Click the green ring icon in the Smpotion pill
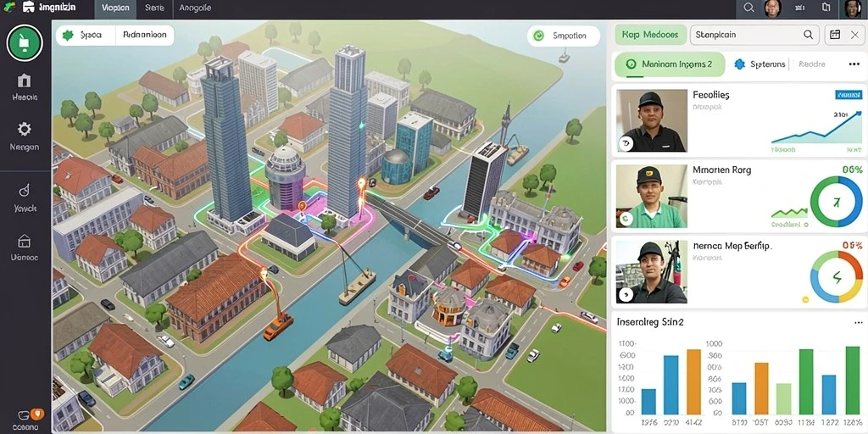The image size is (868, 434). pos(538,36)
